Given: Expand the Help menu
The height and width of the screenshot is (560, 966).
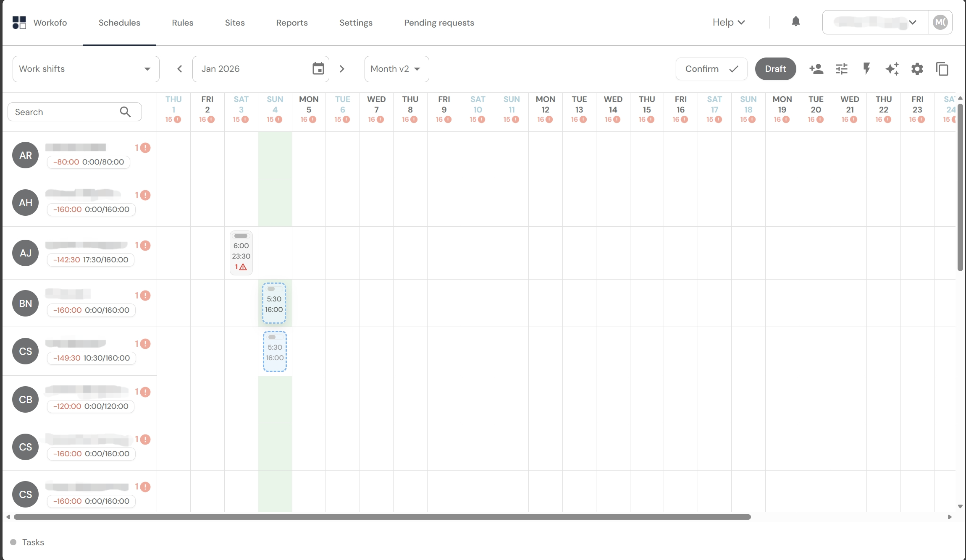Looking at the screenshot, I should pyautogui.click(x=728, y=22).
